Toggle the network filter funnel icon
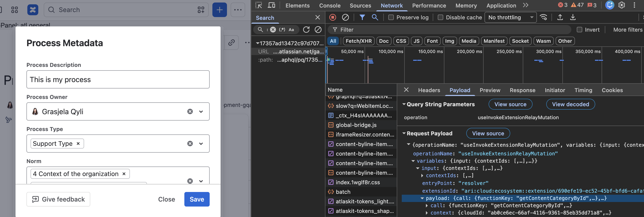 pos(362,17)
